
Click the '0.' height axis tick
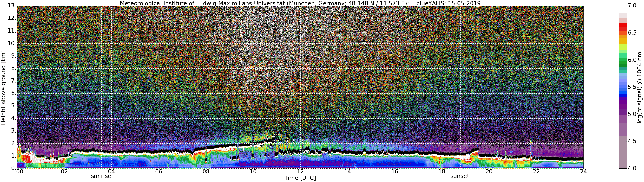(x=13, y=168)
